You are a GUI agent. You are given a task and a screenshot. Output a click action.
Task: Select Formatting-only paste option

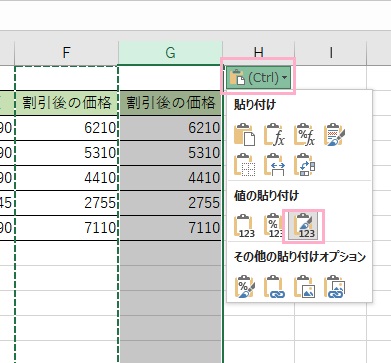[244, 286]
